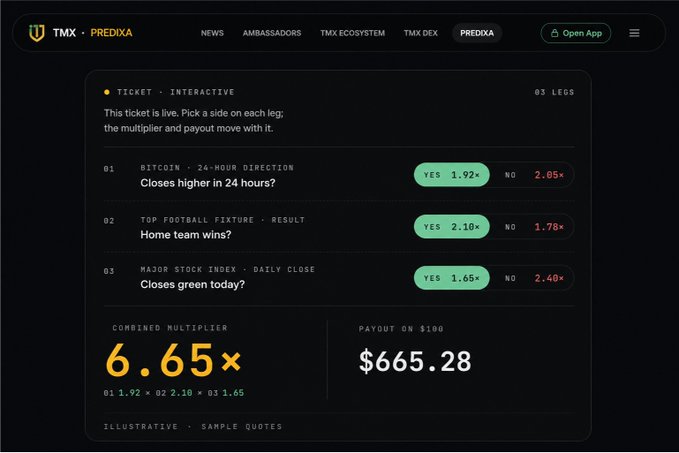Click "This ticket is live" description text

[x=194, y=120]
